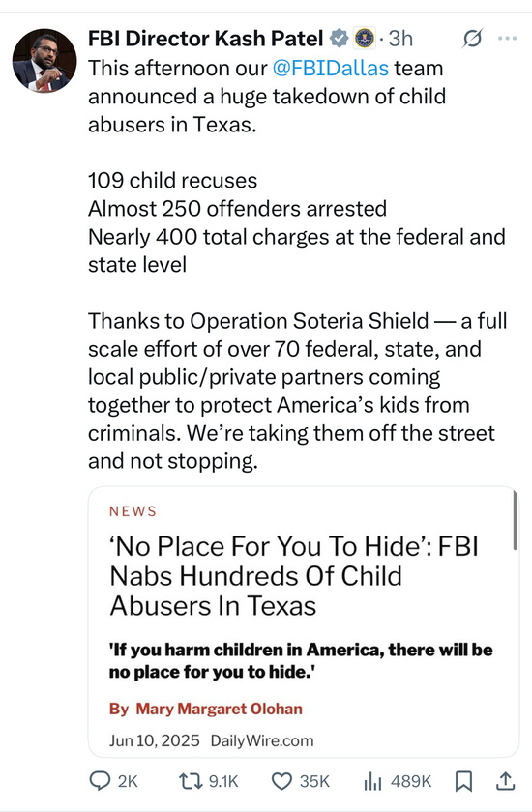View analytics via the bar chart icon

tap(372, 781)
